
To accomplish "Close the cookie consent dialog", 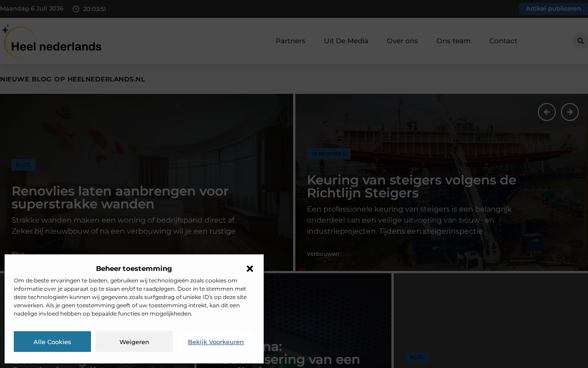I will [x=250, y=269].
